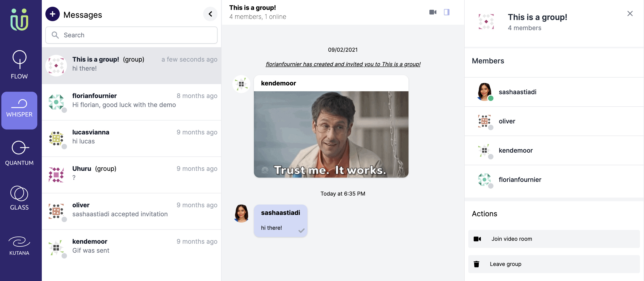Image resolution: width=644 pixels, height=281 pixels.
Task: Click the Leave group button
Action: (x=554, y=264)
